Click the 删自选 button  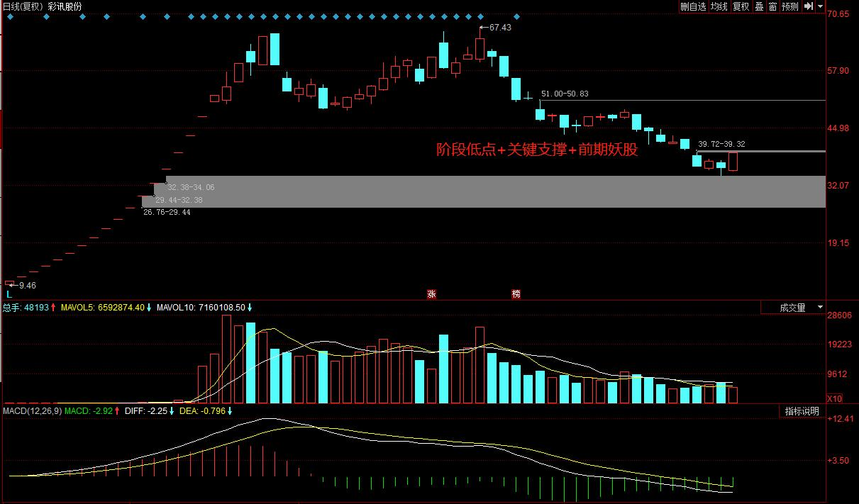pos(693,6)
